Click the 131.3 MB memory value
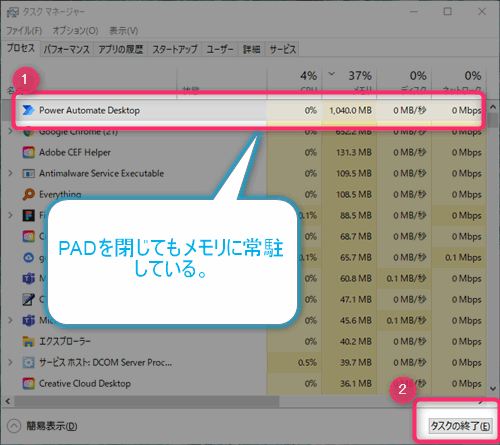 click(354, 152)
